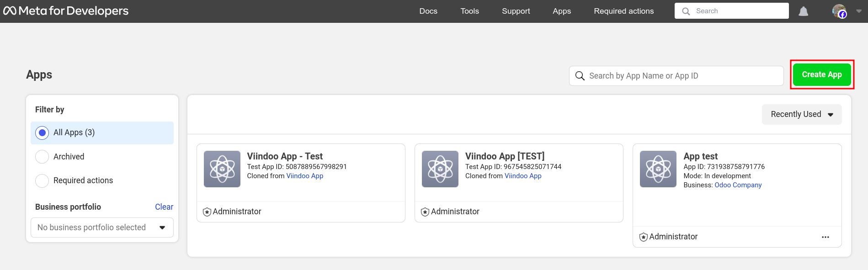Click the top bar search magnifier icon
868x270 pixels.
click(x=686, y=11)
